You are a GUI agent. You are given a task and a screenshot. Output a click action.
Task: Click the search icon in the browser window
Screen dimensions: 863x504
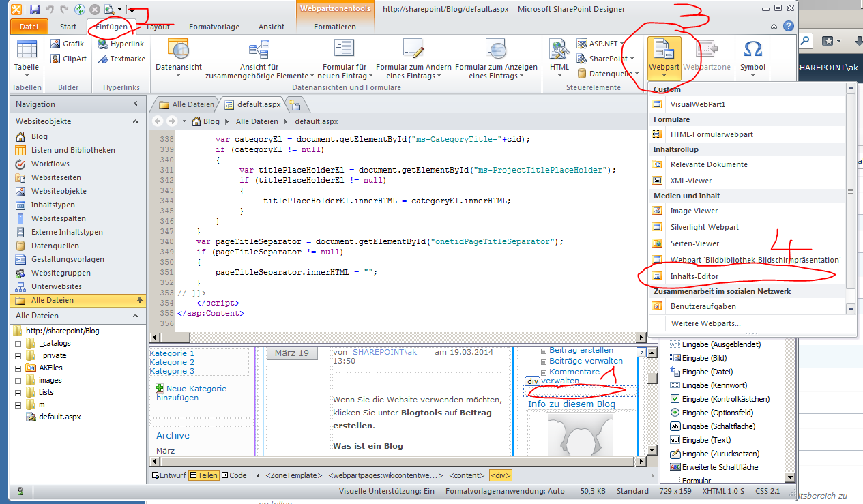[x=806, y=41]
